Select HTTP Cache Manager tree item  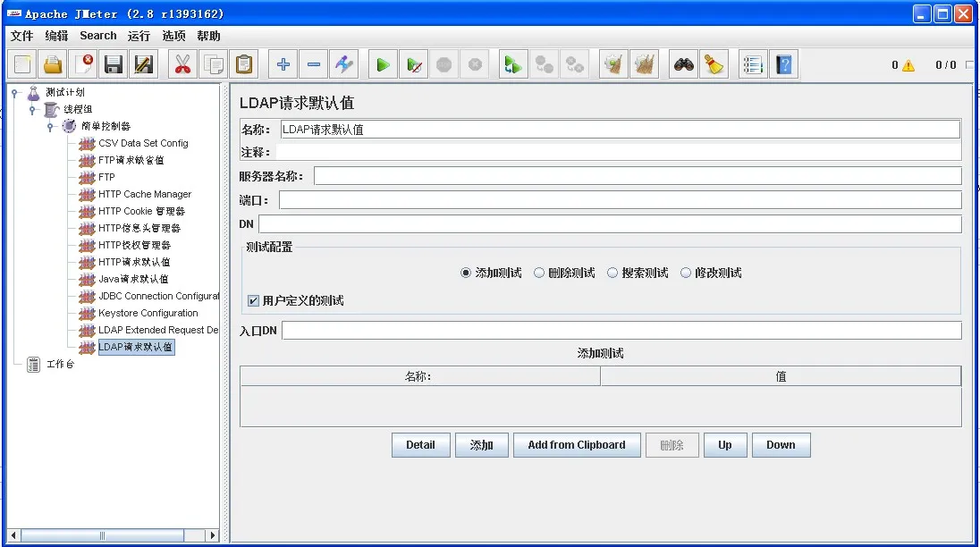coord(145,194)
